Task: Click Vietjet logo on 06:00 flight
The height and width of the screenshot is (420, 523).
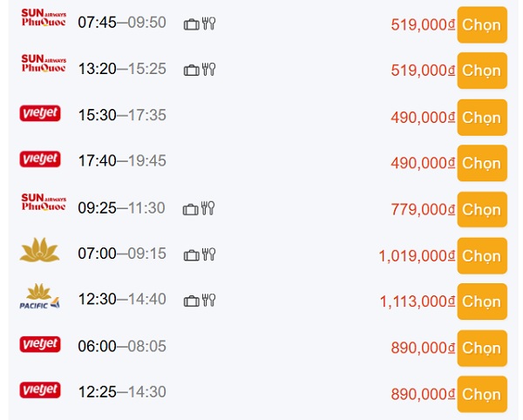Action: pos(39,345)
